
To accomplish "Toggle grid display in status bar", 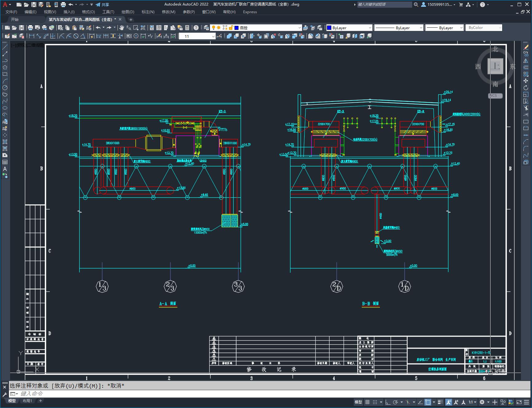I will pos(367,402).
